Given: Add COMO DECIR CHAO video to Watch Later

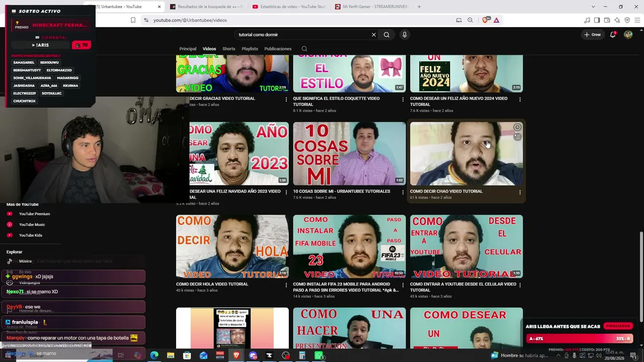Looking at the screenshot, I should (517, 127).
